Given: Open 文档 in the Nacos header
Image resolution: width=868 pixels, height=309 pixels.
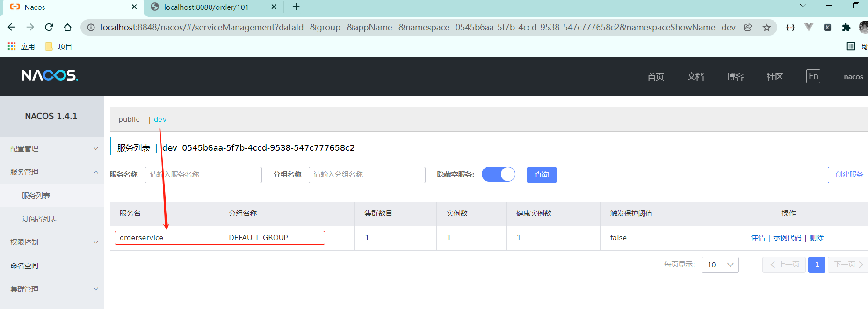Looking at the screenshot, I should [x=695, y=76].
